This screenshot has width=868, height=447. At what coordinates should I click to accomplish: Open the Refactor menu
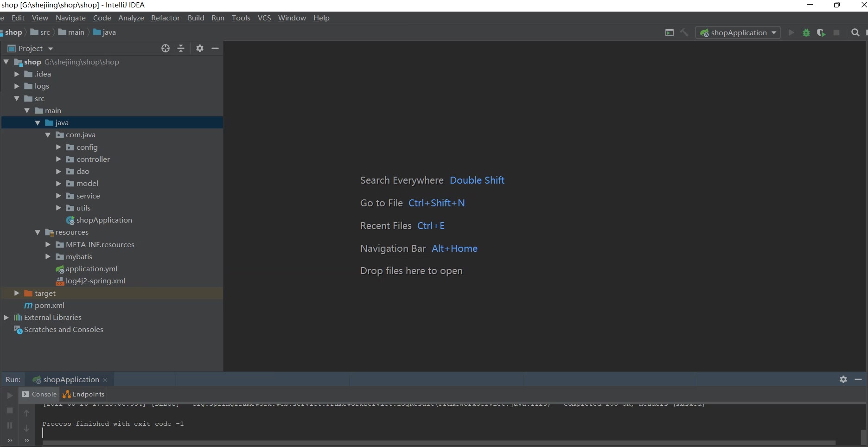[x=165, y=18]
